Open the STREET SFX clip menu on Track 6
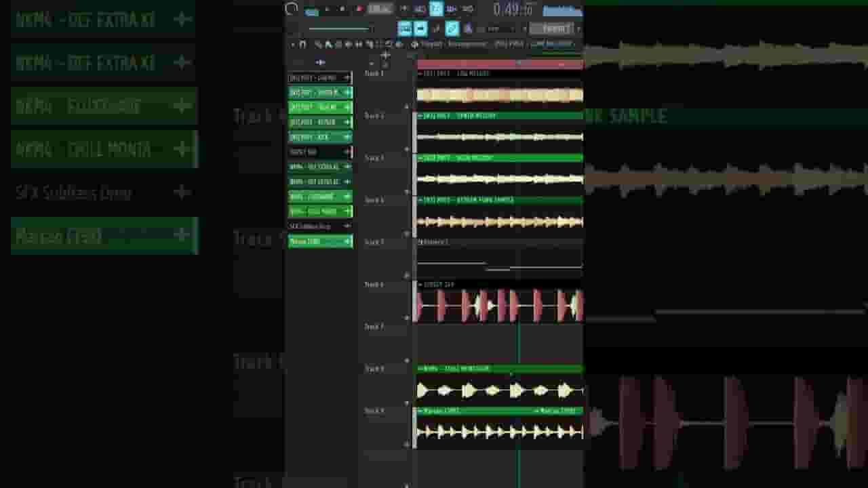Screen dimensions: 868x488 click(420, 285)
